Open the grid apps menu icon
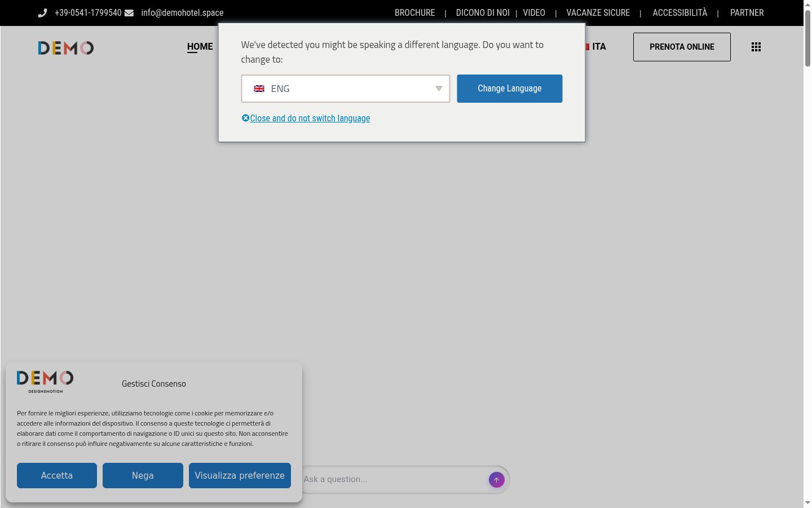Image resolution: width=812 pixels, height=508 pixels. click(x=756, y=47)
